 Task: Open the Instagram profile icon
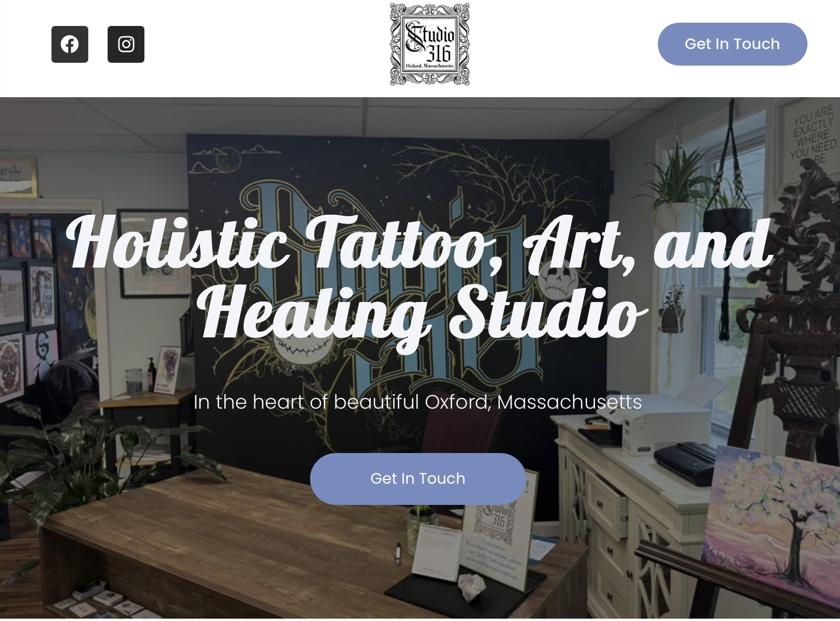pyautogui.click(x=126, y=44)
